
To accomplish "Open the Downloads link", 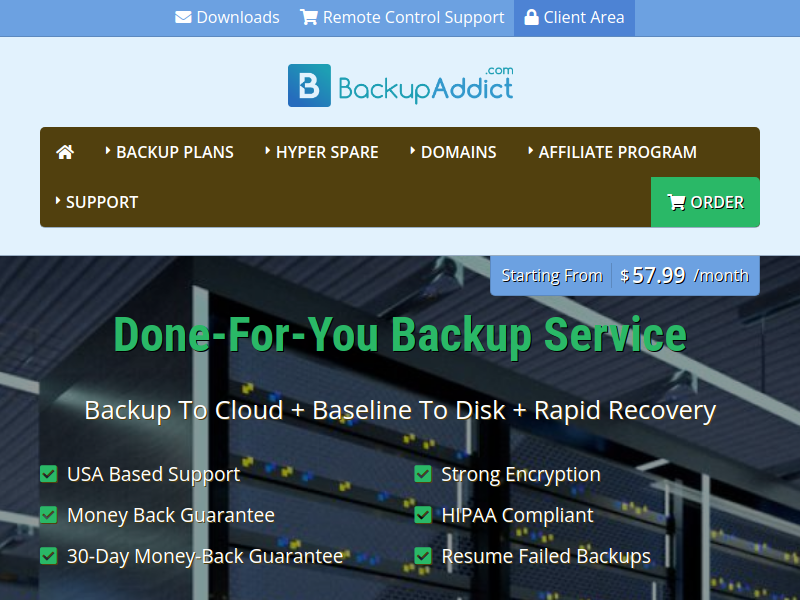I will point(237,17).
